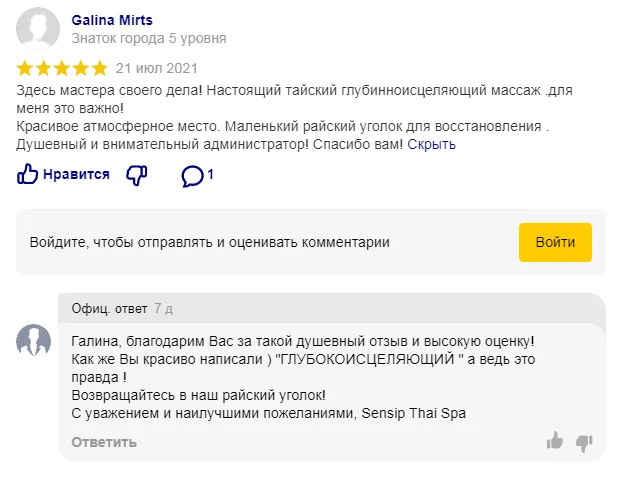Viewport: 628px width, 489px height.
Task: Click the Нравится text label
Action: tap(76, 175)
